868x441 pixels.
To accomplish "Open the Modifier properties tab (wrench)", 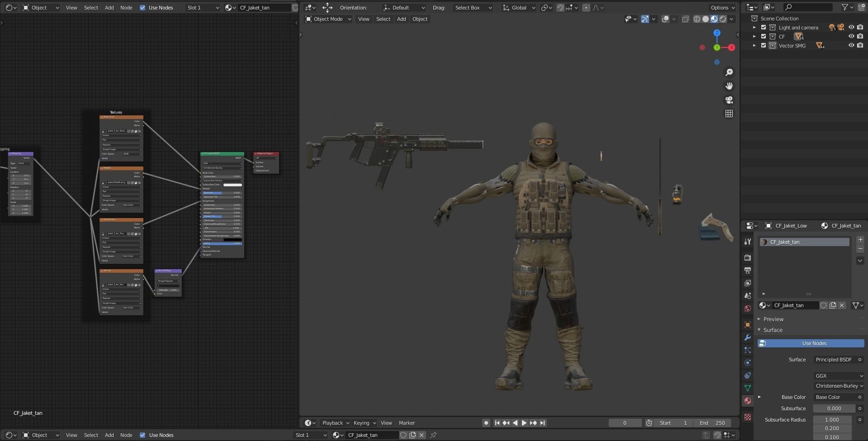I will coord(748,337).
